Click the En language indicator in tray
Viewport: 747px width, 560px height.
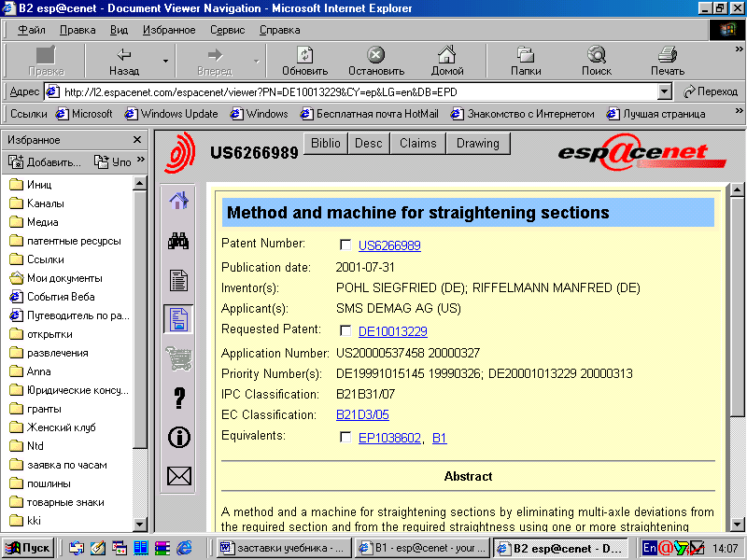[x=649, y=548]
